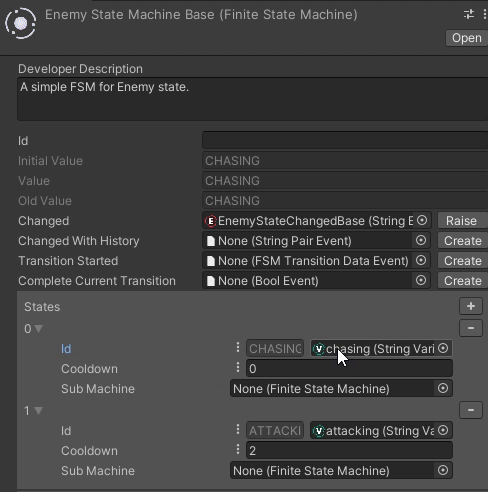Open object picker for state 0 Sub Machine
Screen dimensions: 488x492
point(443,388)
